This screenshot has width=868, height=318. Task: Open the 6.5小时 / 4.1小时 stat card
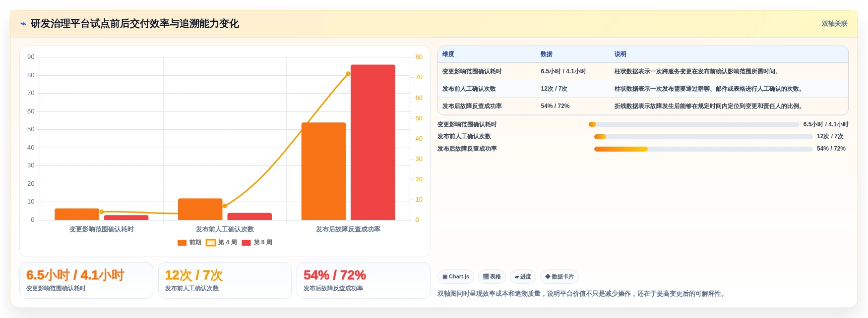click(86, 280)
